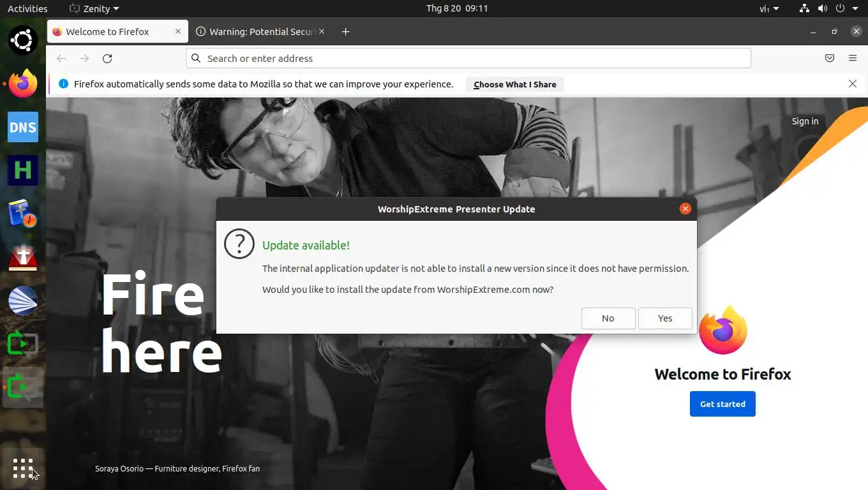868x490 pixels.
Task: Open the blue globe app in dock
Action: (x=23, y=301)
